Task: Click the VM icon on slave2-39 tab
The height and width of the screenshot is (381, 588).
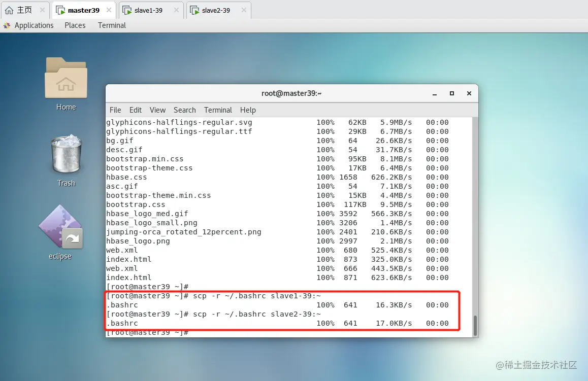Action: (194, 10)
